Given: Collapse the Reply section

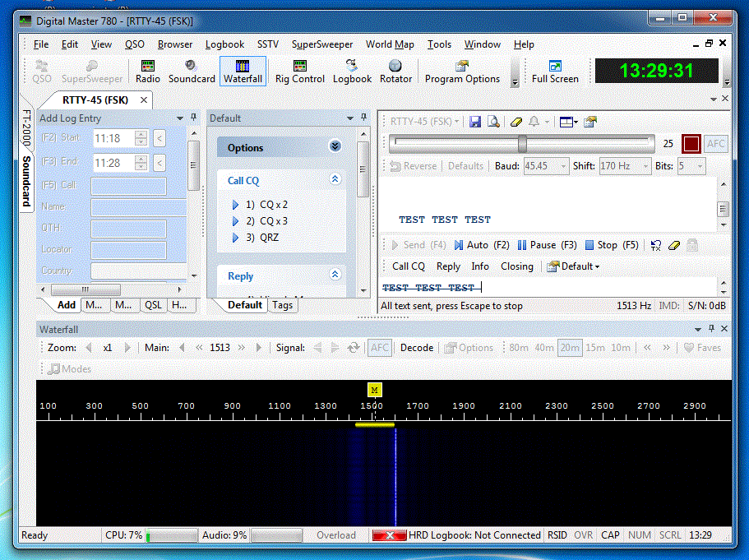Looking at the screenshot, I should click(x=335, y=275).
